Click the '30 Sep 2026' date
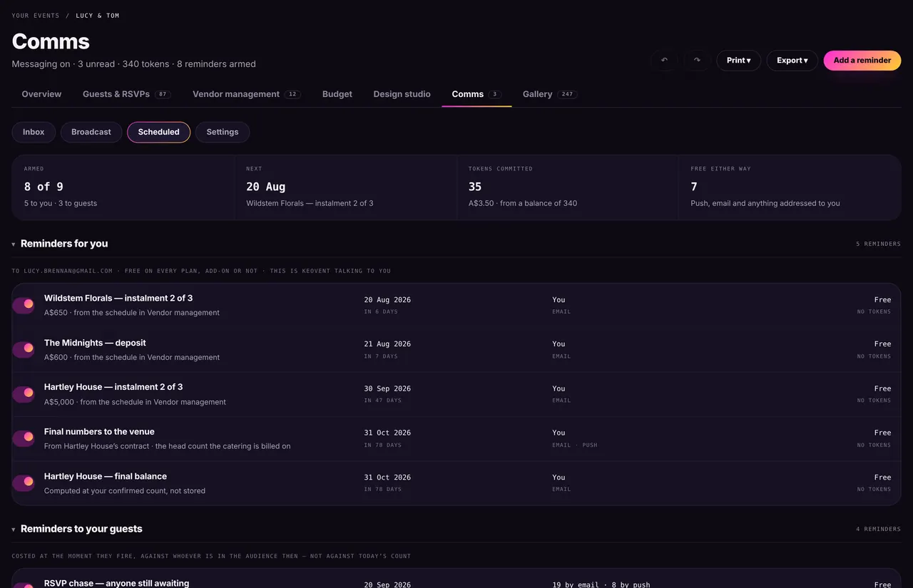This screenshot has height=588, width=913. [x=387, y=388]
